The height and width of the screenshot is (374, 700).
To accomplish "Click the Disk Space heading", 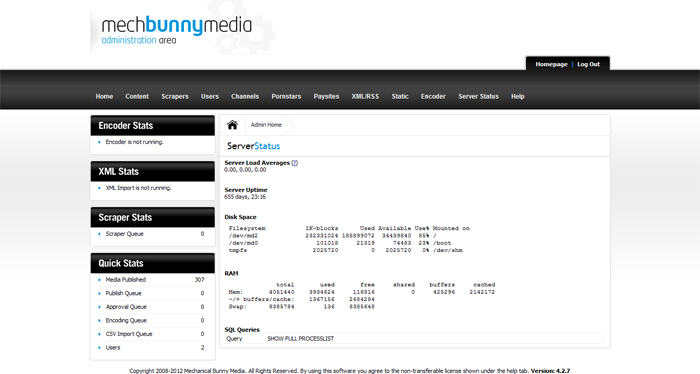I will 241,217.
